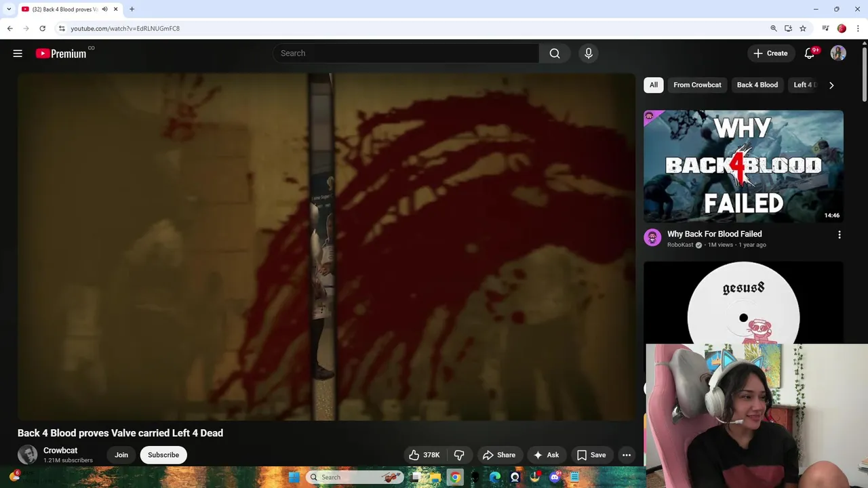Bookmark this page with the star
868x488 pixels.
coord(803,28)
